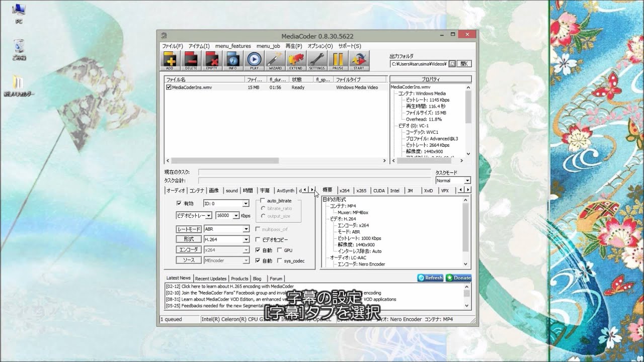
Task: Enable the auto_bitrate checkbox
Action: pos(263,201)
